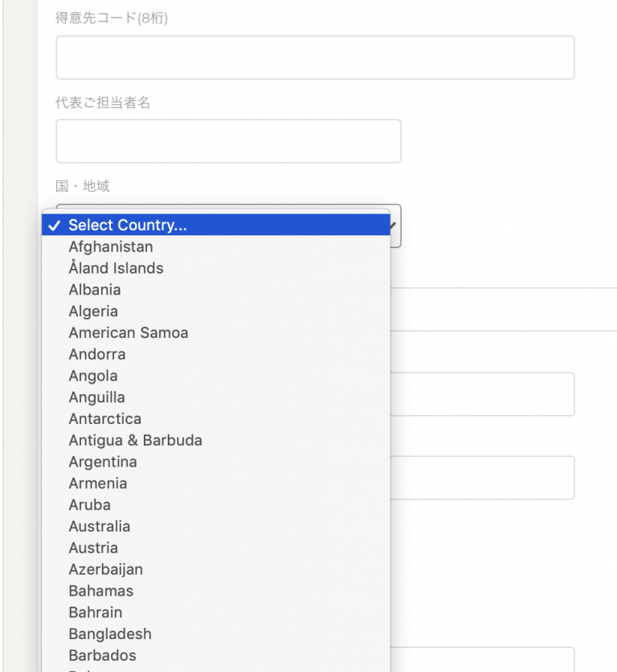Pick American Samoa in the country dropdown
The height and width of the screenshot is (672, 617).
point(128,332)
